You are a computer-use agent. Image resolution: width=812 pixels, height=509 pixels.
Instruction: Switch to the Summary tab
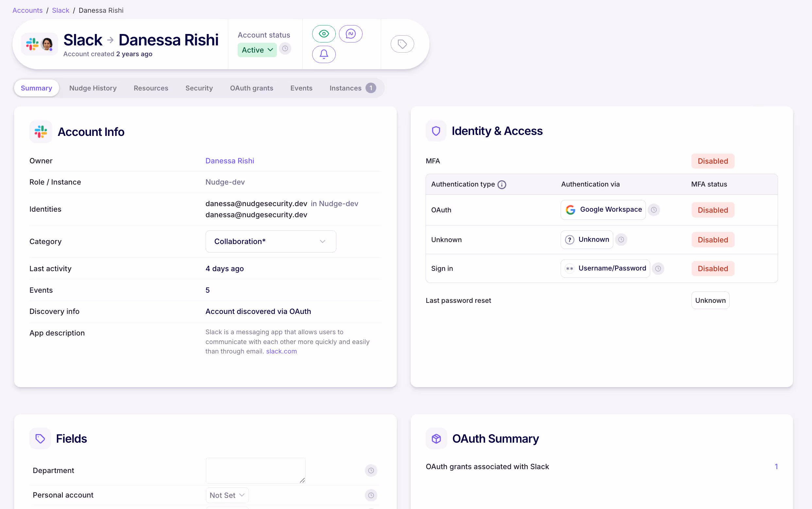tap(36, 88)
